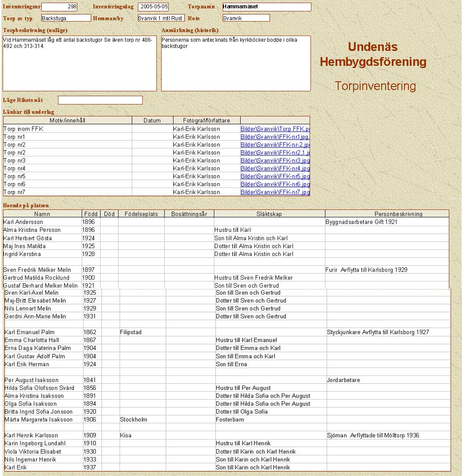Select the Torp av typ field
Image resolution: width=462 pixels, height=476 pixels.
(66, 18)
